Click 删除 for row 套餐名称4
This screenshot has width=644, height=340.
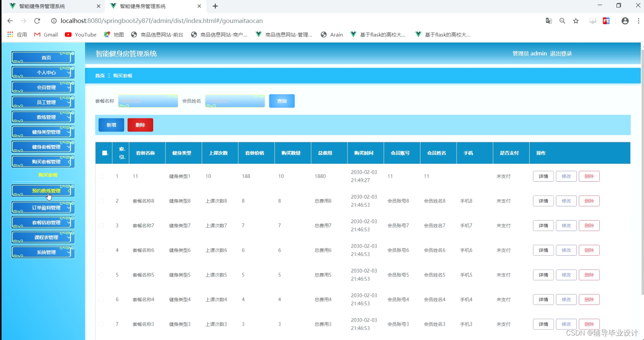[589, 299]
